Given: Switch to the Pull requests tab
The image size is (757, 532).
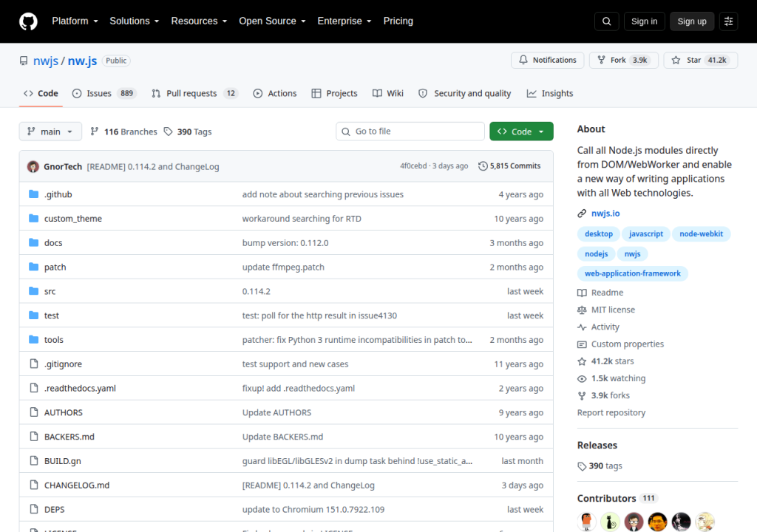Looking at the screenshot, I should coord(194,93).
